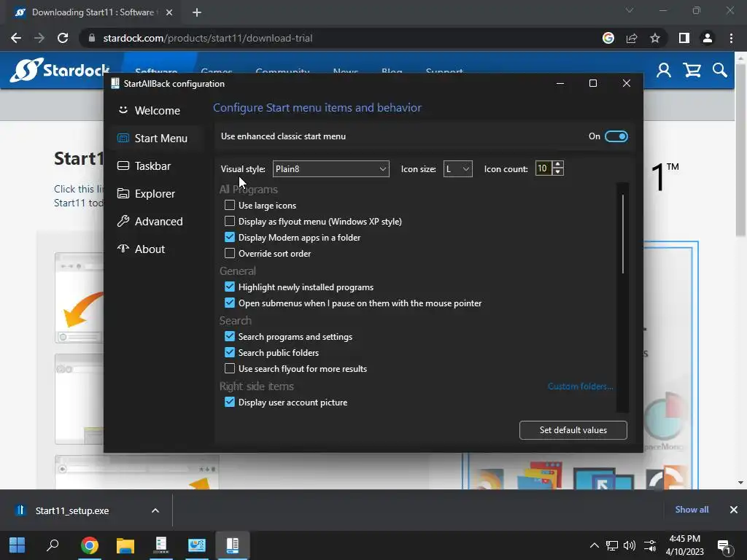Open the Windows taskbar search icon
Image resolution: width=747 pixels, height=560 pixels.
[53, 545]
